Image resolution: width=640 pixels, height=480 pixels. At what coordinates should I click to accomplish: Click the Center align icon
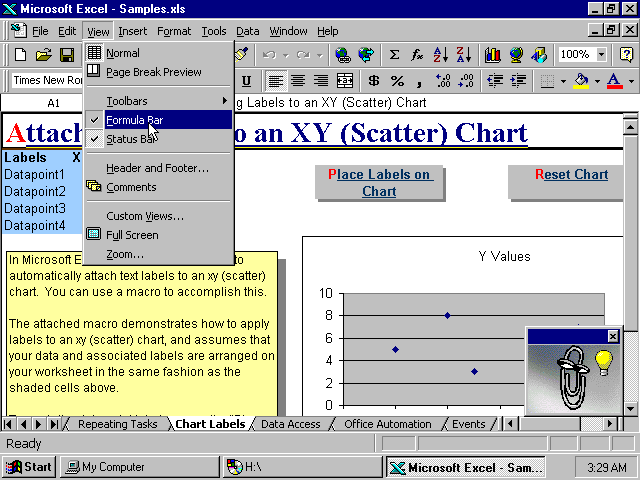(x=298, y=81)
